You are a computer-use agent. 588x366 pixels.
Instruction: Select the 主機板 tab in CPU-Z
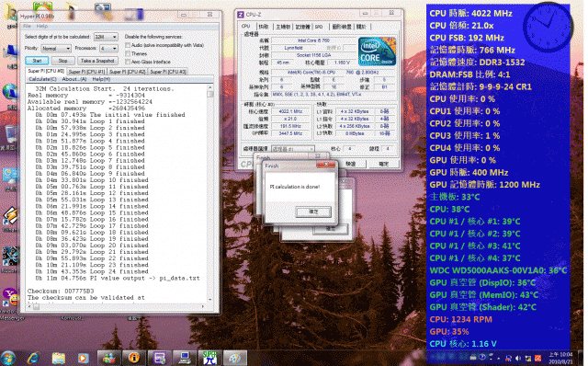(283, 27)
